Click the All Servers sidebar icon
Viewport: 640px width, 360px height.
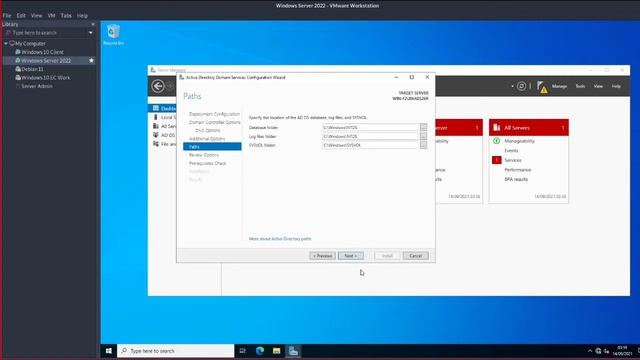156,126
